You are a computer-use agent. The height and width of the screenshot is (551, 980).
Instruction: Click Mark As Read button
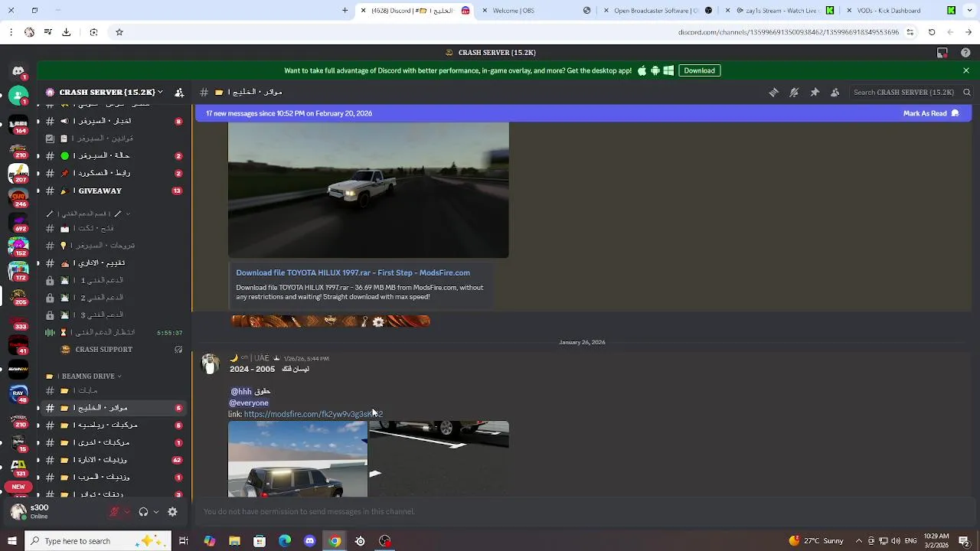(930, 113)
